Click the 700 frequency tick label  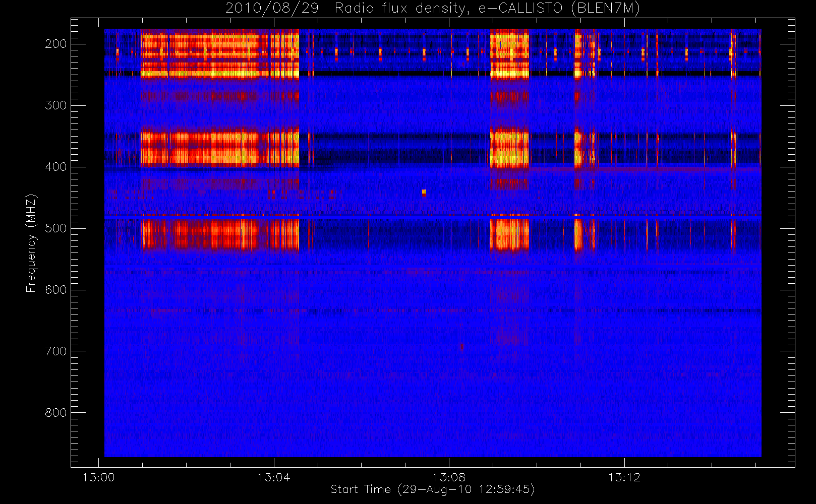point(56,351)
